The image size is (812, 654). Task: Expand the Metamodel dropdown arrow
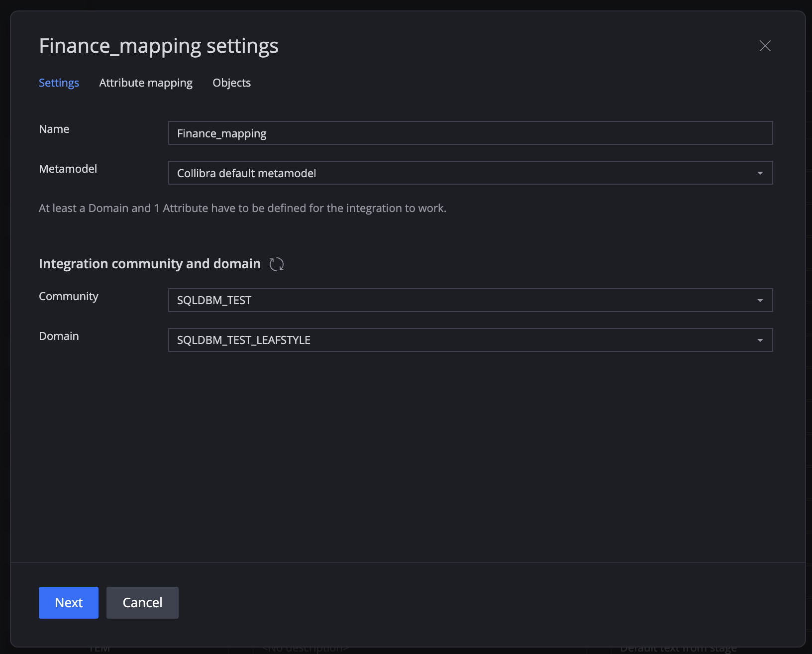coord(760,173)
